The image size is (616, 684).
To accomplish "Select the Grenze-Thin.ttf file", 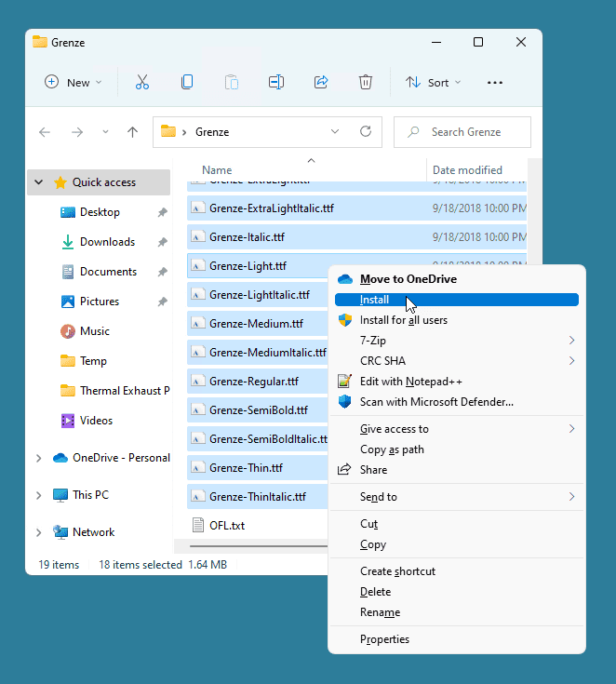I will point(258,467).
